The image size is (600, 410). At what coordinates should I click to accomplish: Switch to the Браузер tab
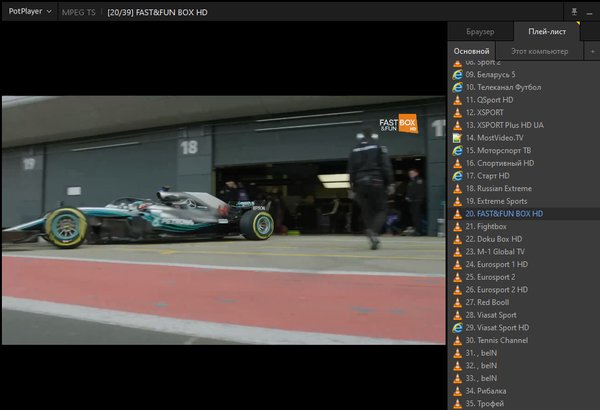pyautogui.click(x=480, y=32)
